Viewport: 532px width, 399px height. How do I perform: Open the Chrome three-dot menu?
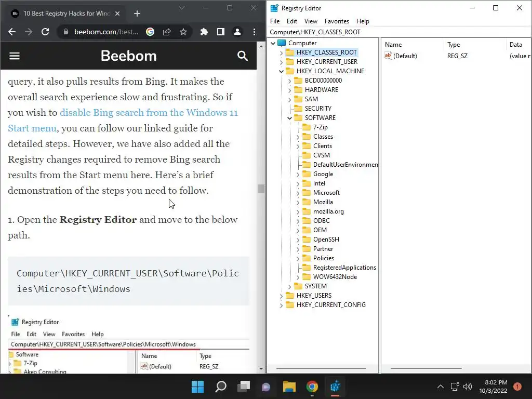point(254,32)
